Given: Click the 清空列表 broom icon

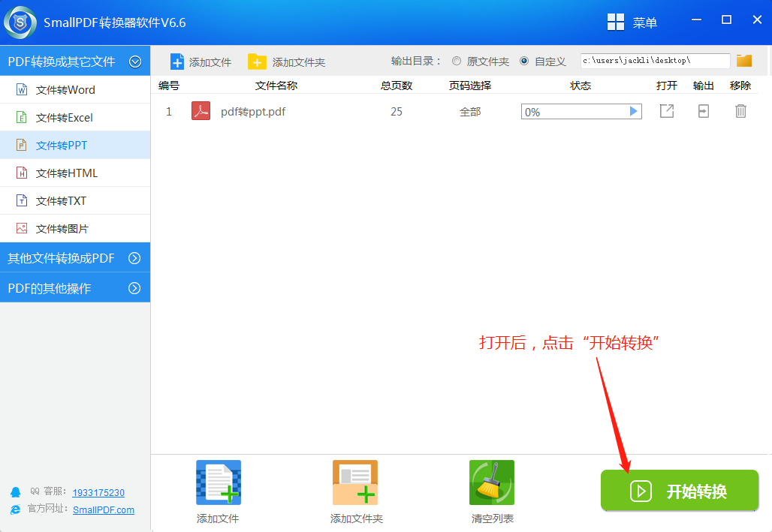Looking at the screenshot, I should (491, 482).
